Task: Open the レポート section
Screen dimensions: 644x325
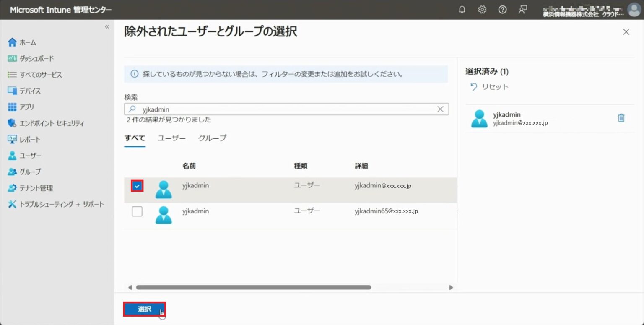Action: [27, 139]
